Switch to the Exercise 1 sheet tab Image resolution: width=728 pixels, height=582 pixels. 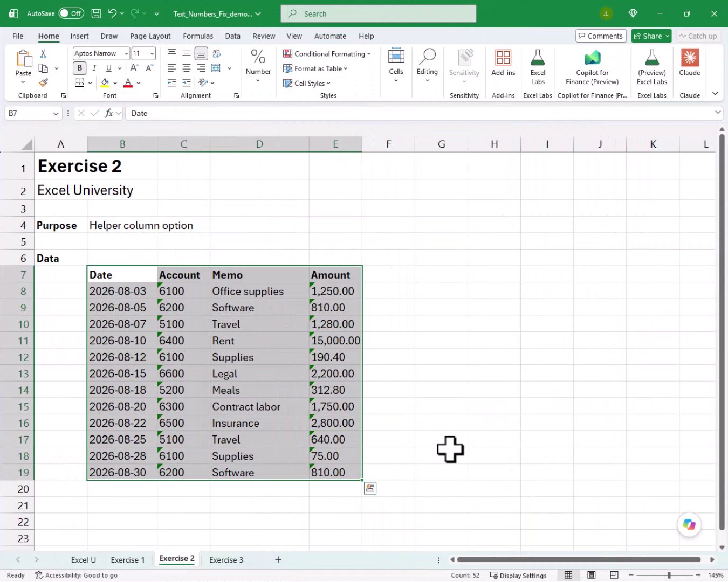click(x=128, y=560)
